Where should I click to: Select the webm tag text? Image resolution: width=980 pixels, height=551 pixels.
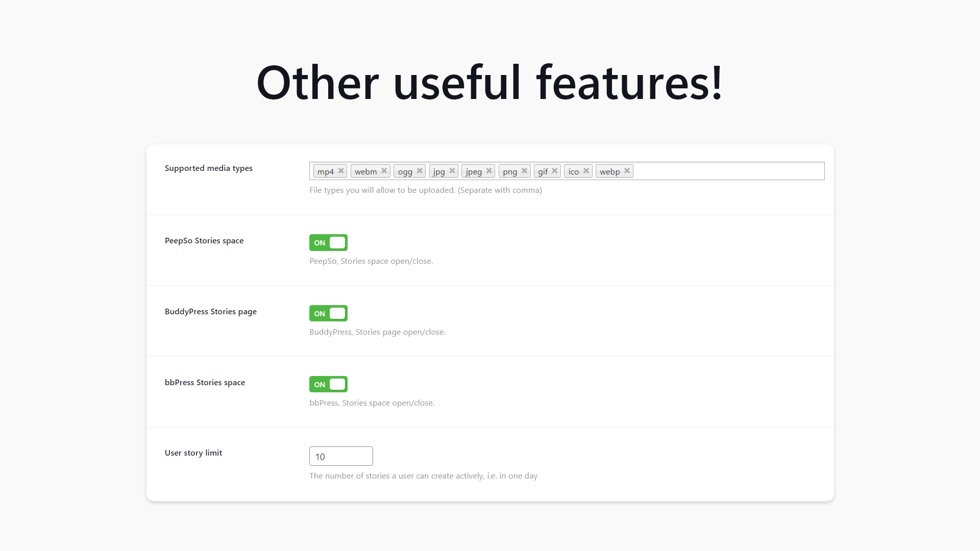click(x=366, y=172)
